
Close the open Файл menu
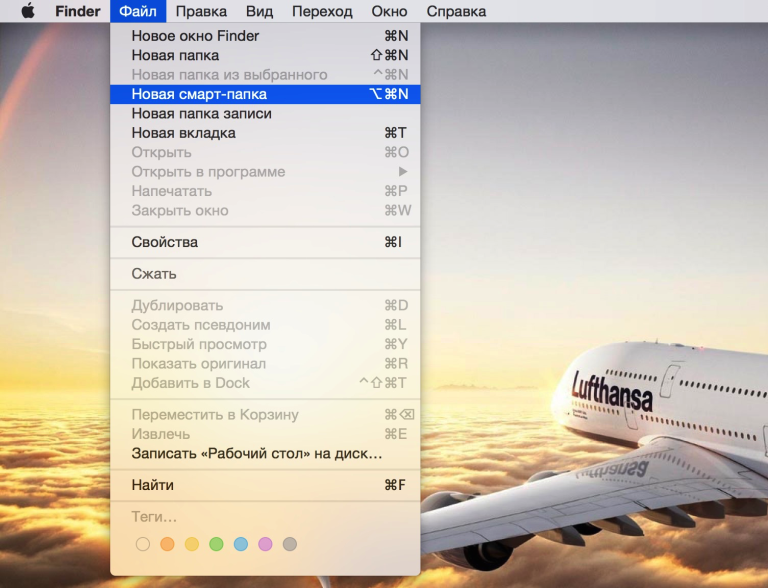(x=138, y=11)
